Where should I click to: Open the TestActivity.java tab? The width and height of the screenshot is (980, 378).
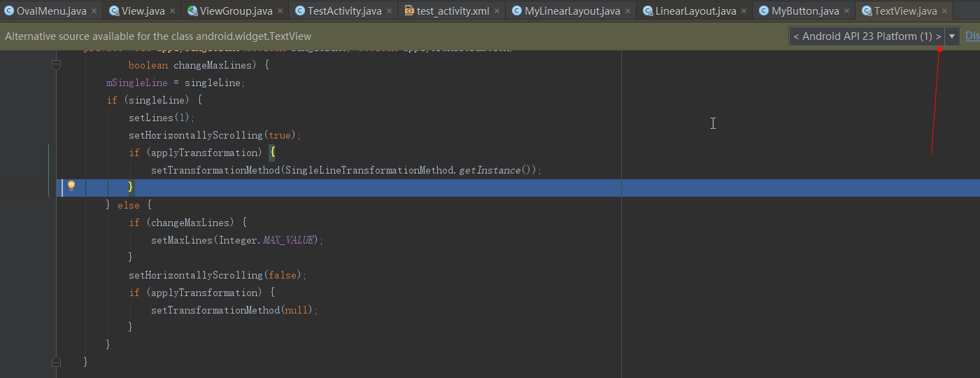pyautogui.click(x=345, y=11)
